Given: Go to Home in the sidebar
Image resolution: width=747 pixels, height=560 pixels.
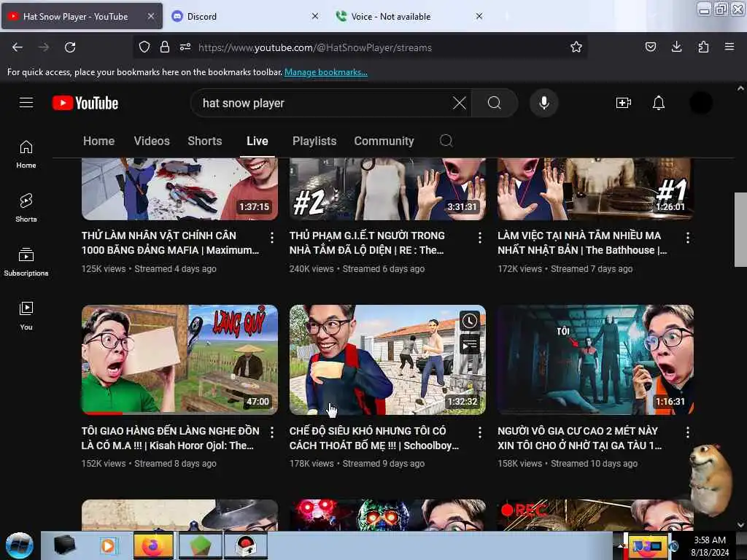Looking at the screenshot, I should [26, 155].
